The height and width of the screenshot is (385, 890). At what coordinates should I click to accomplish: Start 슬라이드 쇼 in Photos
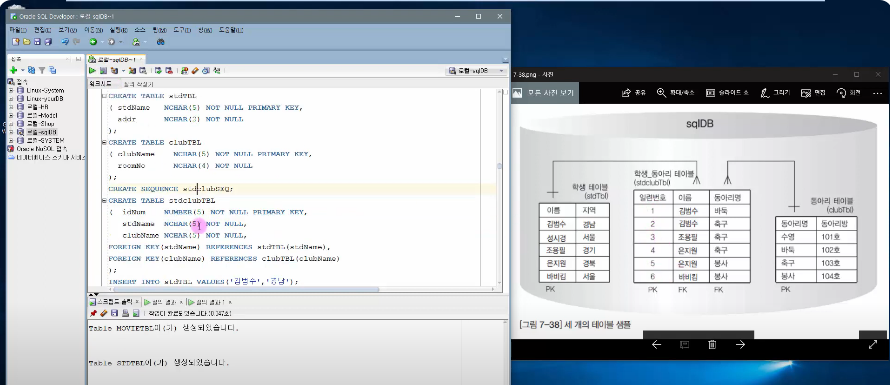point(728,93)
